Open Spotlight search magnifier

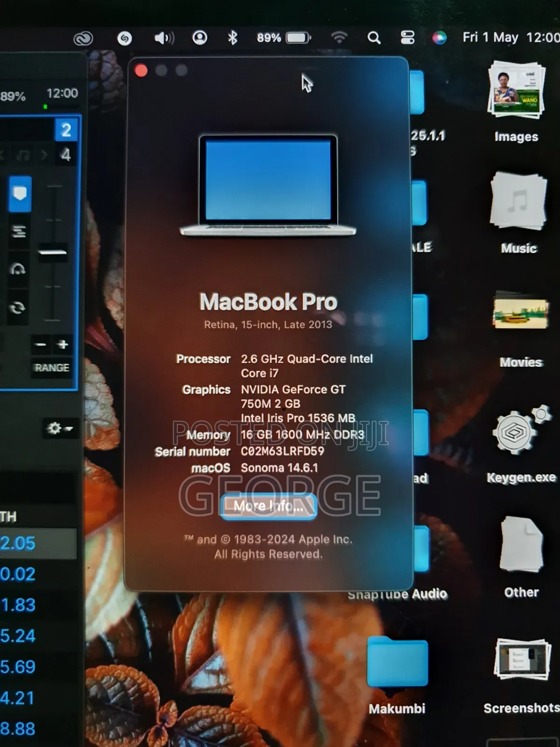pyautogui.click(x=374, y=37)
